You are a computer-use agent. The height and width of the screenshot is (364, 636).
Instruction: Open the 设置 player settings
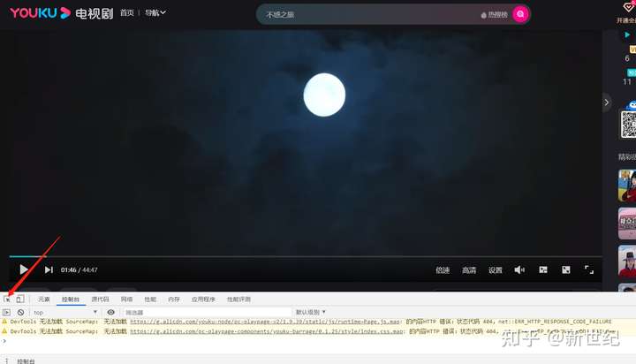click(x=496, y=269)
